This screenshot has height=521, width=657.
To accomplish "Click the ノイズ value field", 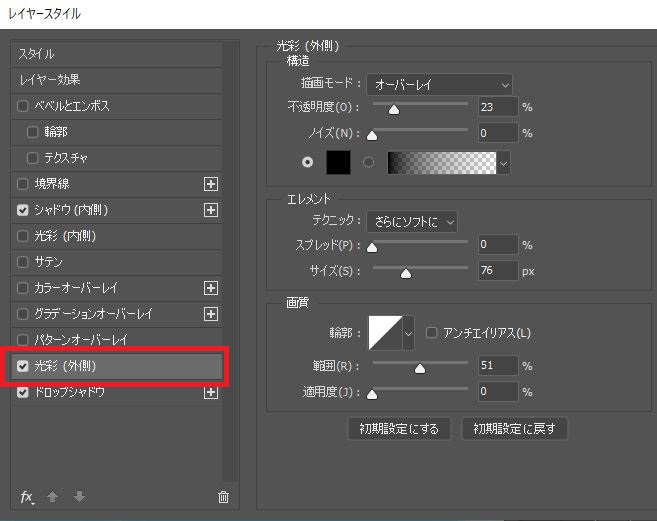I will (x=498, y=133).
